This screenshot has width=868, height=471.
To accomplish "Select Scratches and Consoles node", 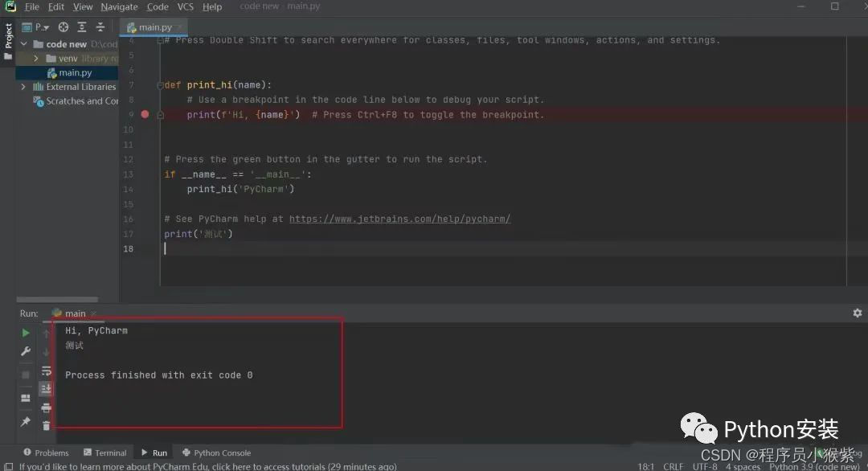I will [x=76, y=101].
